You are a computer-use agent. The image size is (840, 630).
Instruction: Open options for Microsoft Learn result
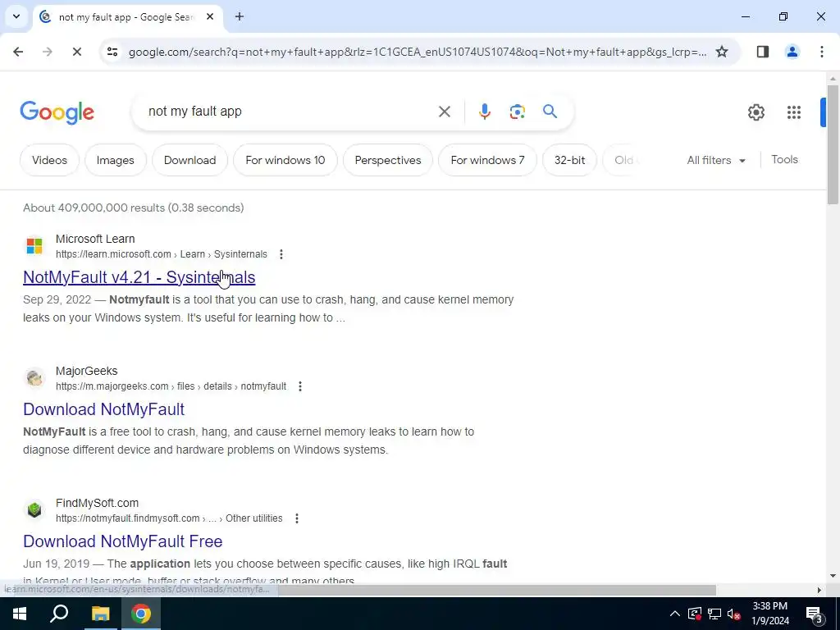[281, 254]
